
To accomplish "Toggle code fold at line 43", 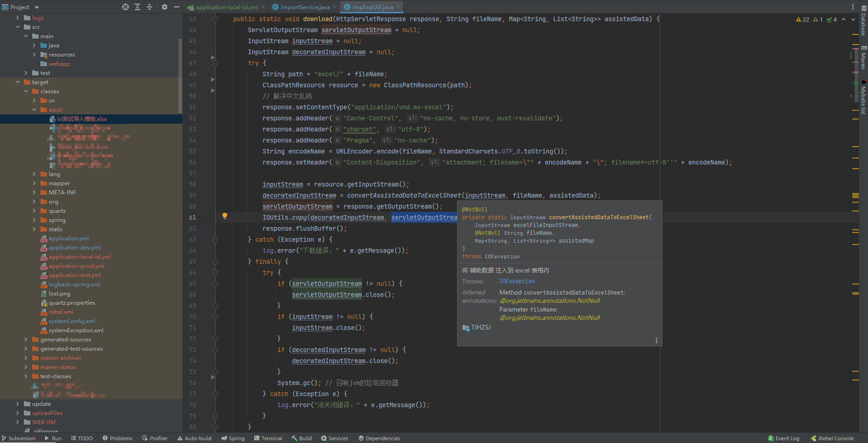I will (215, 19).
